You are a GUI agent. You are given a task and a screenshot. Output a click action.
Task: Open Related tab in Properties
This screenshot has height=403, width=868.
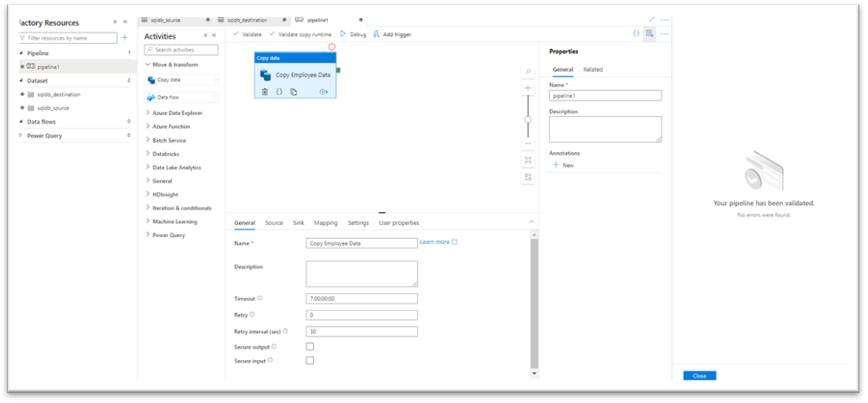(593, 70)
